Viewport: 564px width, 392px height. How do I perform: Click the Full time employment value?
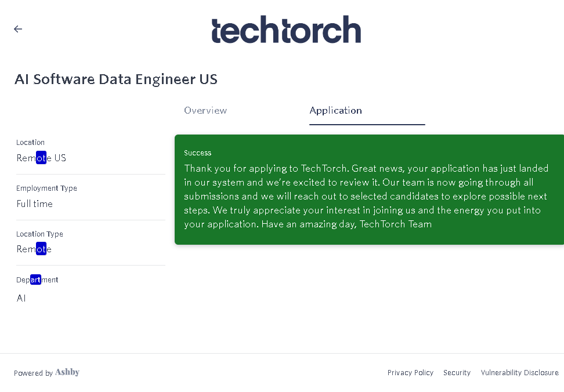[x=35, y=204]
